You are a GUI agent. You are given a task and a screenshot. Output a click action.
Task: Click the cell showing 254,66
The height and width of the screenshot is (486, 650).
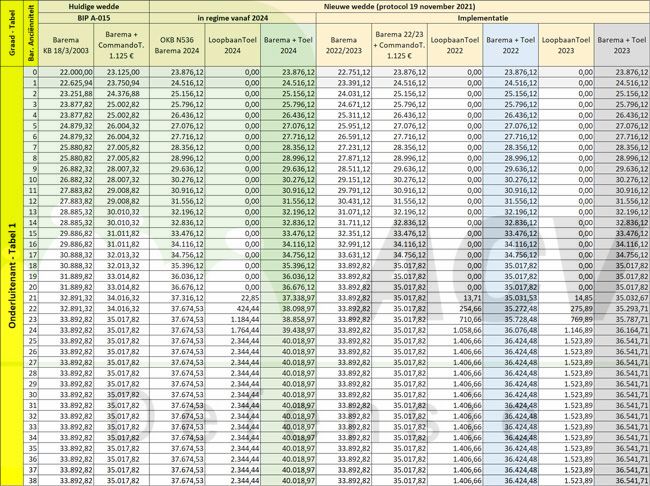tap(455, 309)
